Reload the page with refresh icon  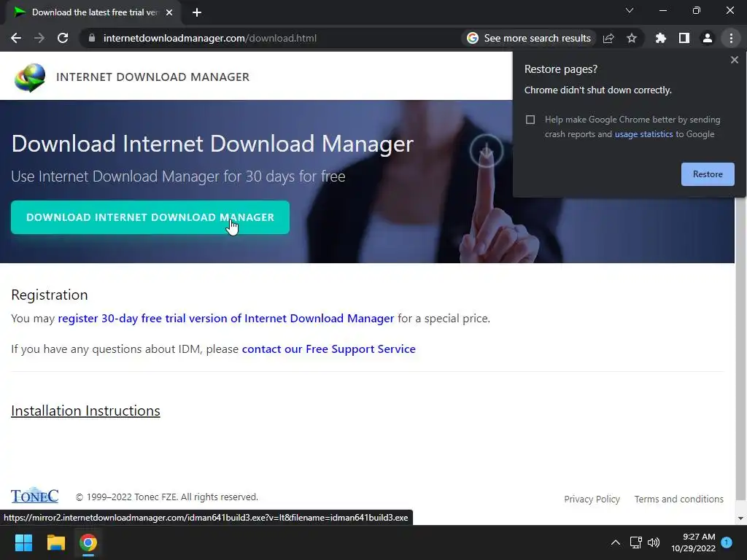pyautogui.click(x=63, y=38)
